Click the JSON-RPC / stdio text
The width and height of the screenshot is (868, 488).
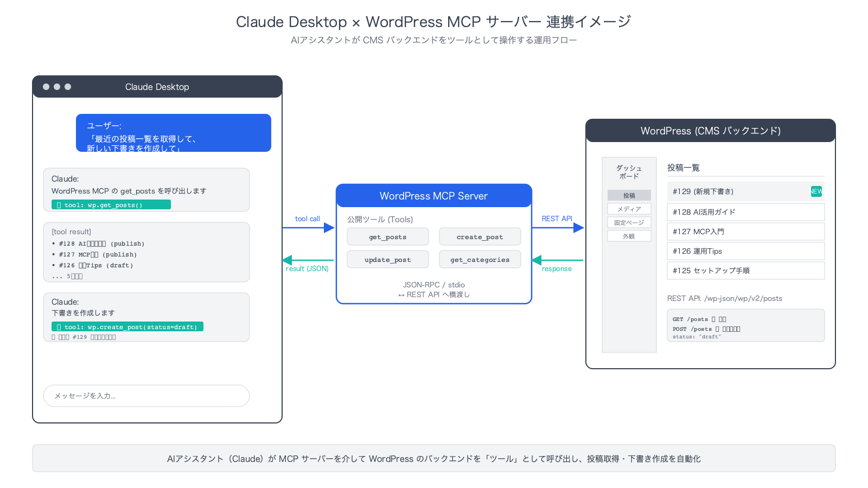[x=434, y=285]
